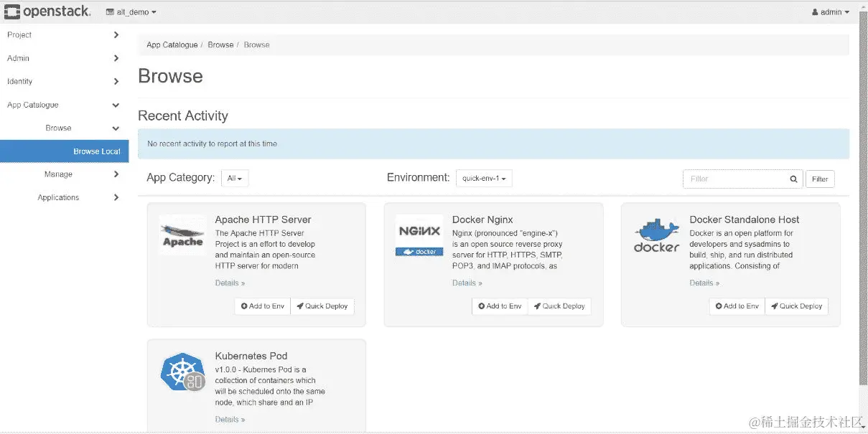The width and height of the screenshot is (868, 434).
Task: Click the Docker whale logo thumbnail
Action: point(656,235)
